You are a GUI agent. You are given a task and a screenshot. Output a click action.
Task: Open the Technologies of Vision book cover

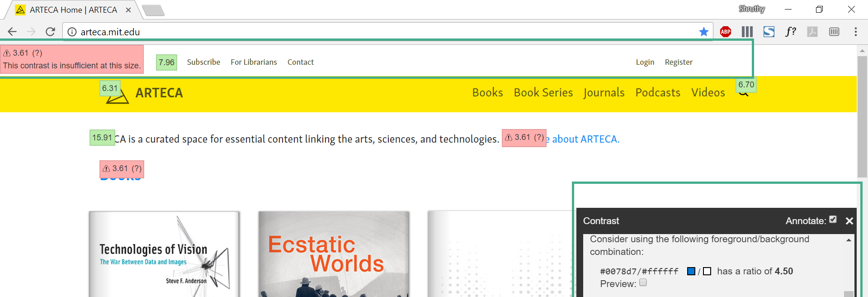[164, 254]
